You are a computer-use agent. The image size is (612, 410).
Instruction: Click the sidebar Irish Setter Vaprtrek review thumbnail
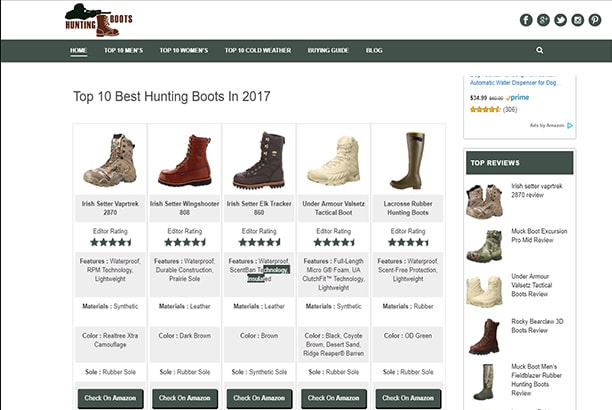[x=484, y=201]
